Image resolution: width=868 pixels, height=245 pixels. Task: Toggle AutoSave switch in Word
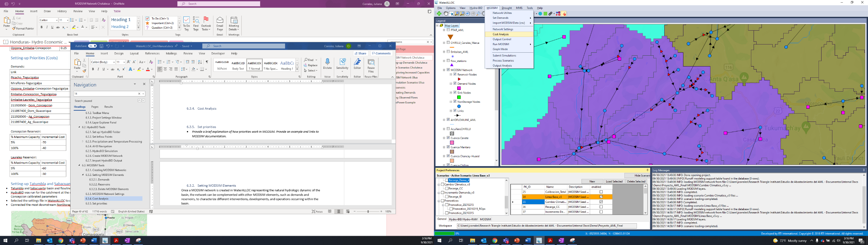click(92, 46)
